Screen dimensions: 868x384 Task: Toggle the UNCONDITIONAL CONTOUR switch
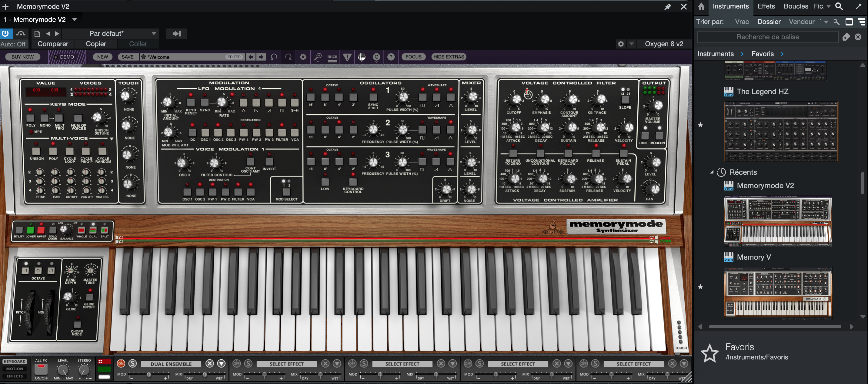click(540, 153)
